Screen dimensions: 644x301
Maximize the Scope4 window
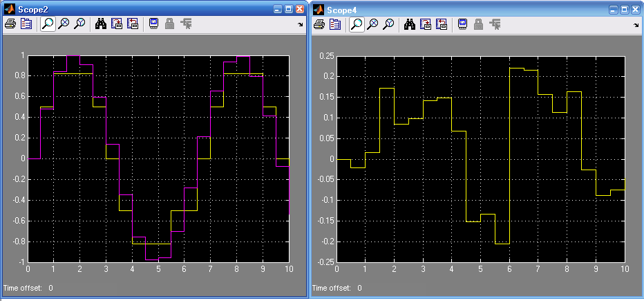[624, 9]
